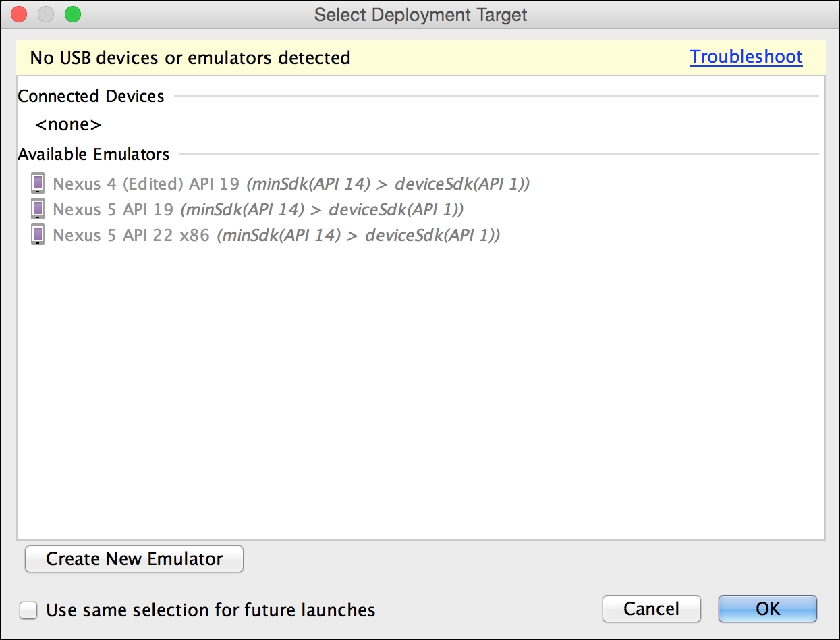Click the gray minimize window button

[x=46, y=14]
